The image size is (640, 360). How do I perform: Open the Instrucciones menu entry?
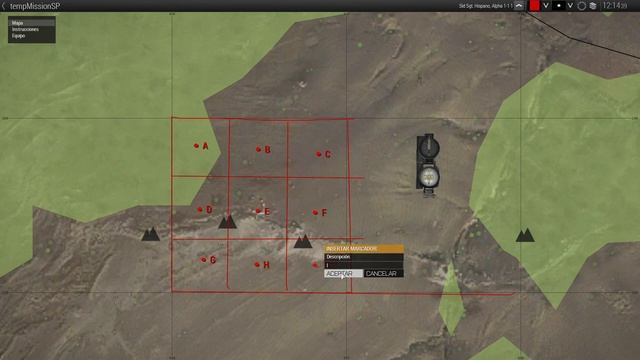pos(31,29)
